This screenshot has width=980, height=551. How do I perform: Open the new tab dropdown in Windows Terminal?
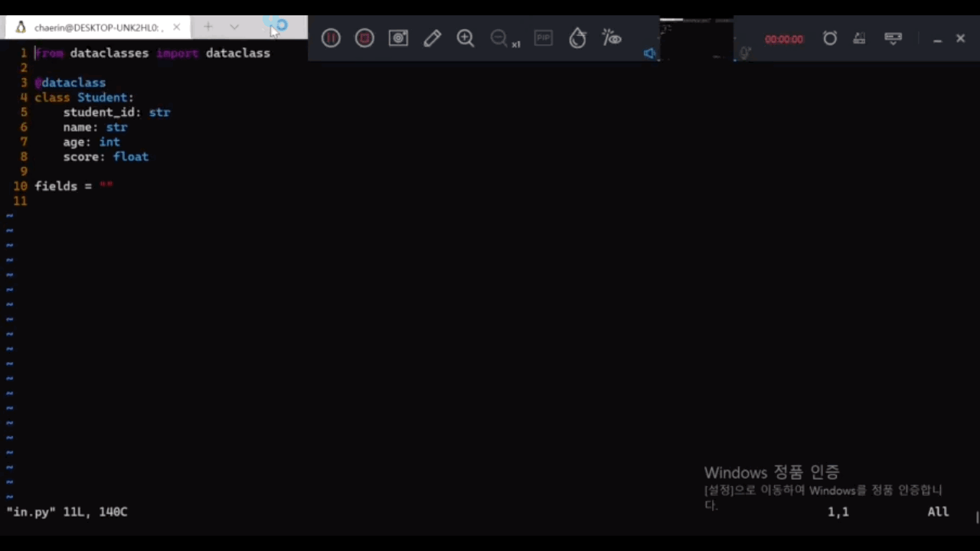[x=234, y=28]
